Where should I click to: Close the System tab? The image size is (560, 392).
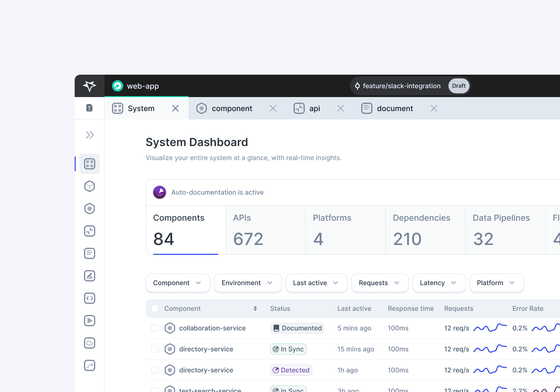pos(175,108)
